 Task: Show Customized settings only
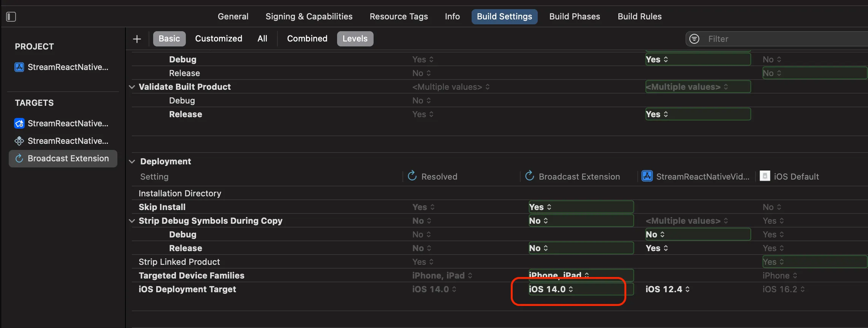(x=219, y=39)
